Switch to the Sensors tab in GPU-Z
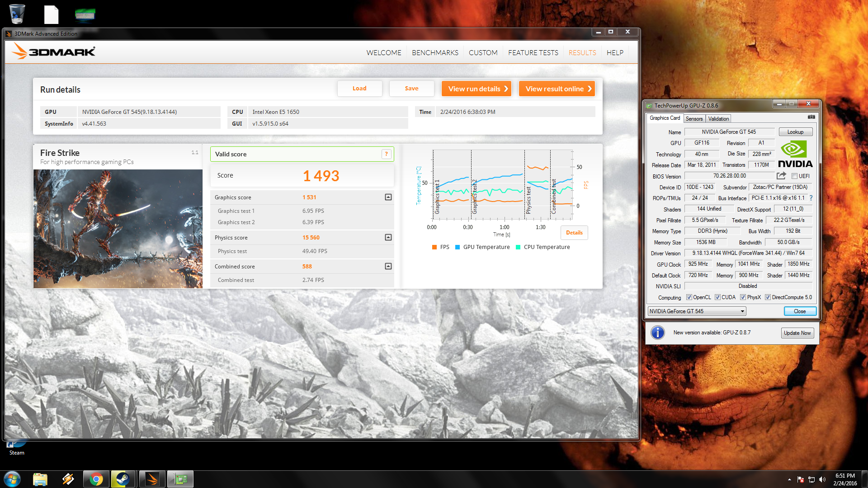Viewport: 868px width, 488px height. [694, 119]
